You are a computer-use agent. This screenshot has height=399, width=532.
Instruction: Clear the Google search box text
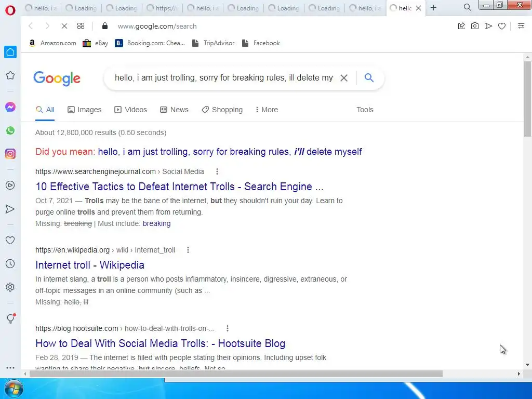point(344,78)
